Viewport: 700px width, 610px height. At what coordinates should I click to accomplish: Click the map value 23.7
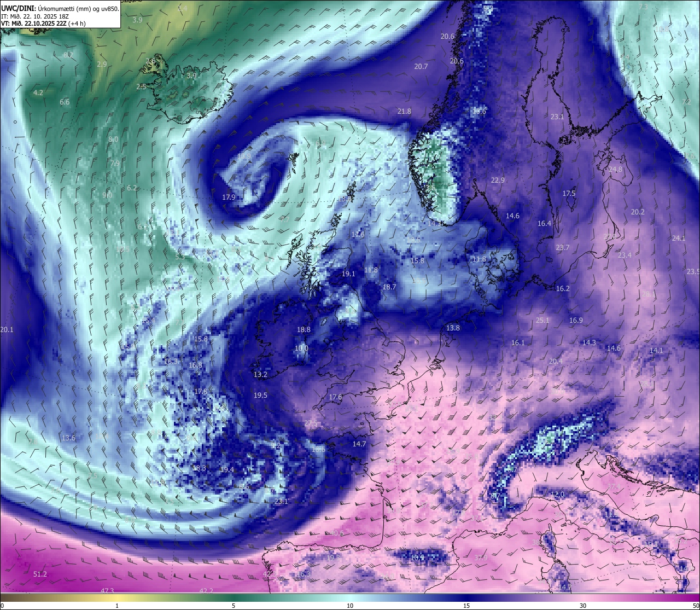[562, 247]
